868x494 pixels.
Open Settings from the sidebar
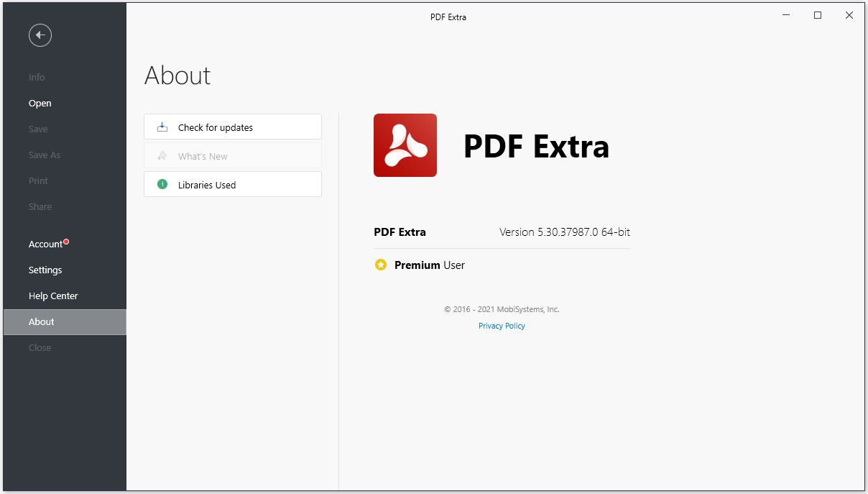45,270
